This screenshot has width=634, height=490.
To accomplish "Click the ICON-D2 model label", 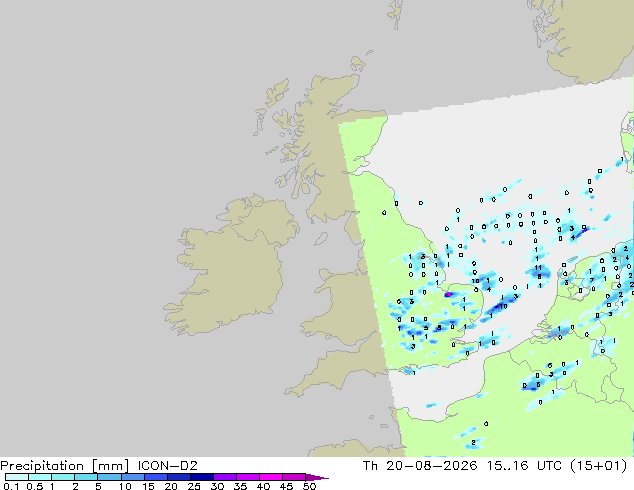I will pos(167,466).
